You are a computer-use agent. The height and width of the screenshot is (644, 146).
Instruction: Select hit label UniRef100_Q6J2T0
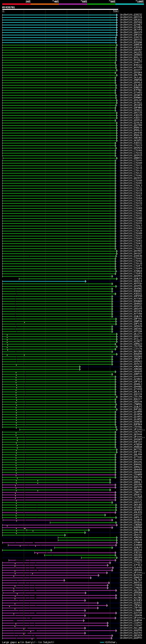[x=131, y=334]
